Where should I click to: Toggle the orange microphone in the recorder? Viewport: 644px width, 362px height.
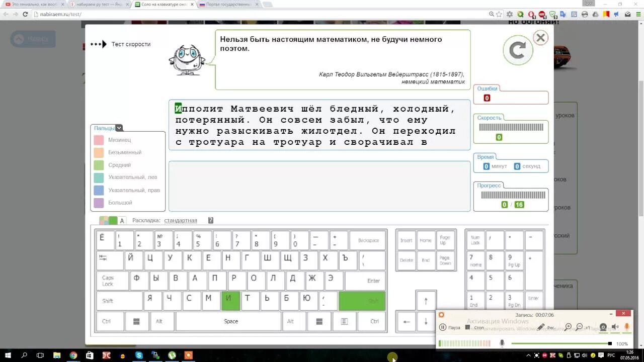tap(626, 327)
